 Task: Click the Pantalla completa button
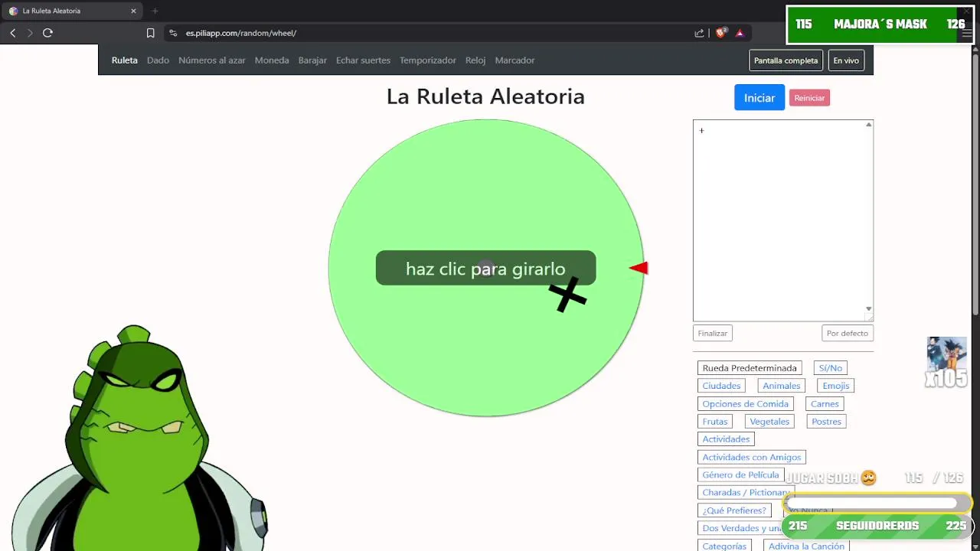(786, 60)
